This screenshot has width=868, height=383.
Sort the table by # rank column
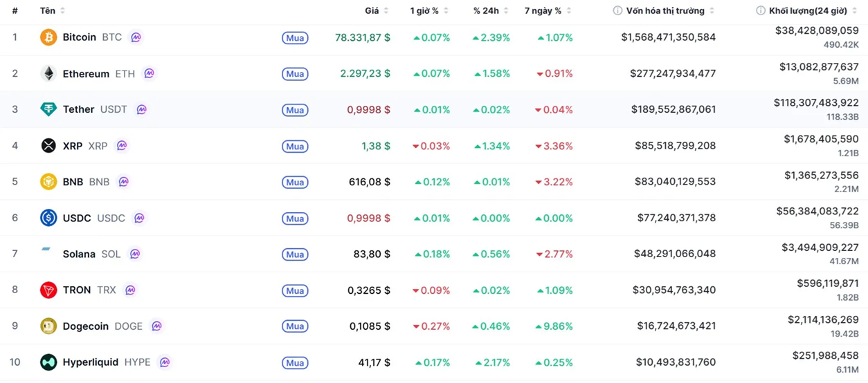pos(15,10)
